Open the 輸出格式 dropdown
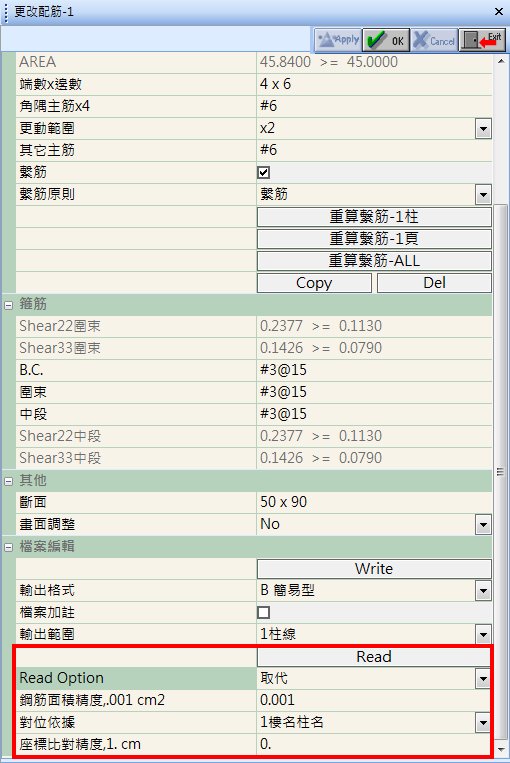 coord(483,591)
